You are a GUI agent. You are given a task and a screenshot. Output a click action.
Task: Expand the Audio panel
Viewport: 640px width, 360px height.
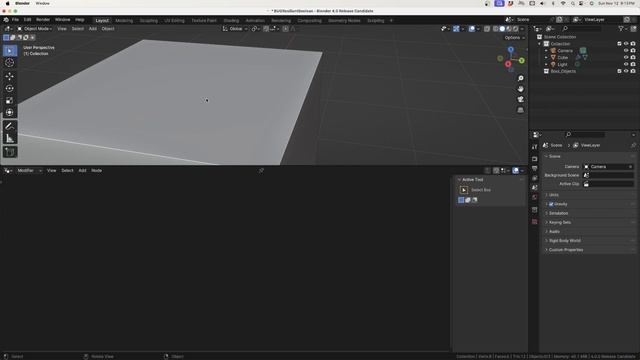(x=589, y=231)
